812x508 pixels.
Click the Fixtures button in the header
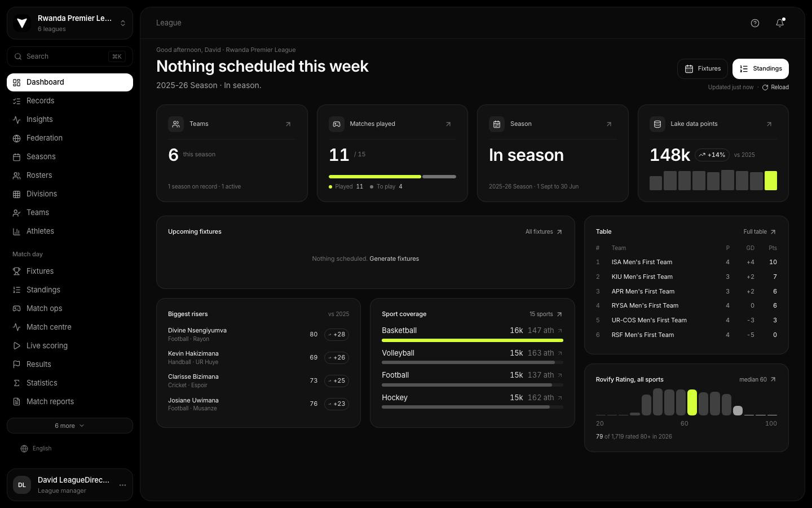point(703,69)
